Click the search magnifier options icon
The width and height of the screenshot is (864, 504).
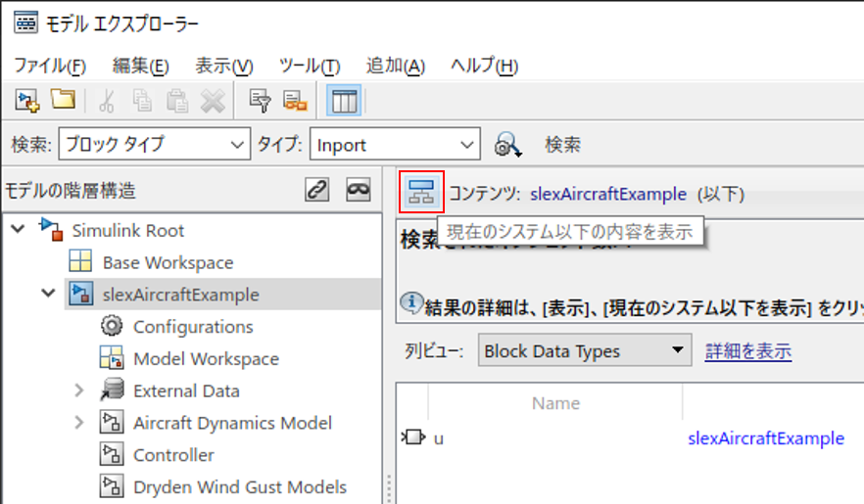click(x=507, y=145)
